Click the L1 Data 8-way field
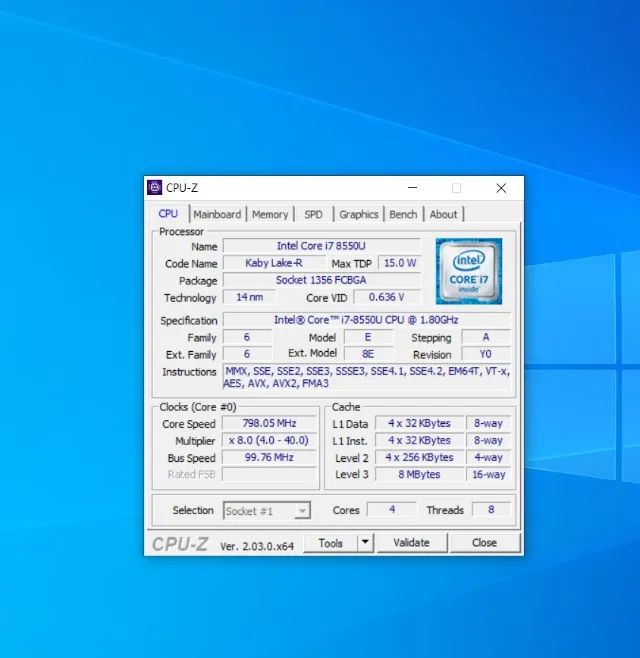 click(x=488, y=423)
